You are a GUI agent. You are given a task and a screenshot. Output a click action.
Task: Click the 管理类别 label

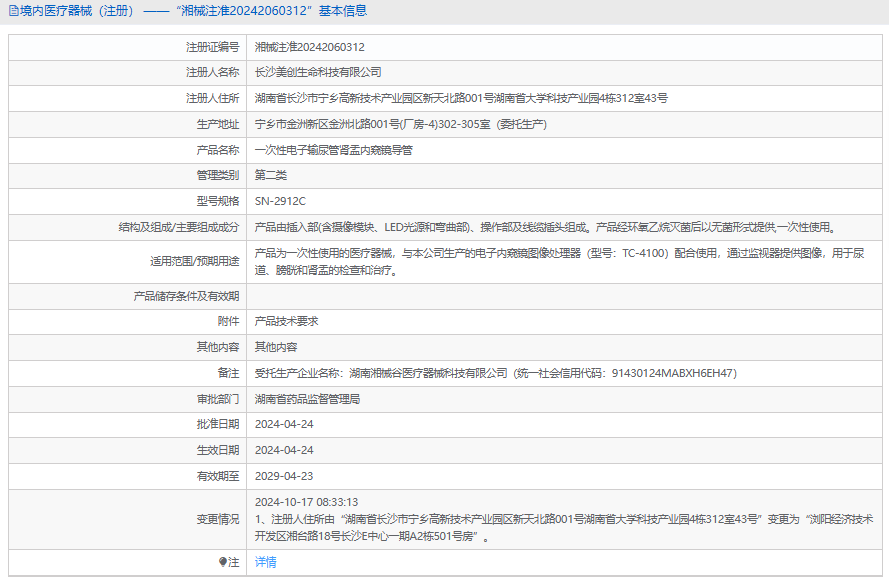point(218,175)
